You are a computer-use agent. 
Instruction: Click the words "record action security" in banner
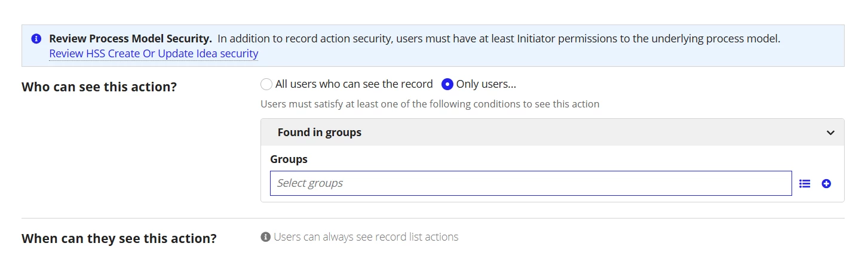(x=332, y=39)
